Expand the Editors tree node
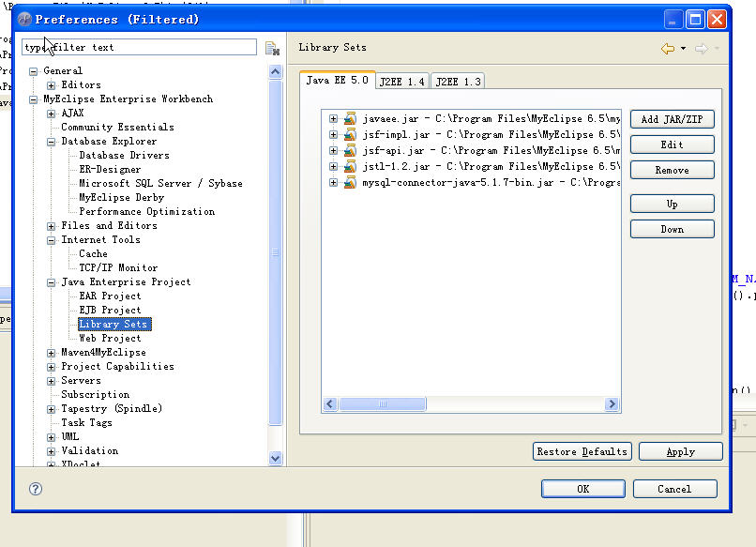 51,85
